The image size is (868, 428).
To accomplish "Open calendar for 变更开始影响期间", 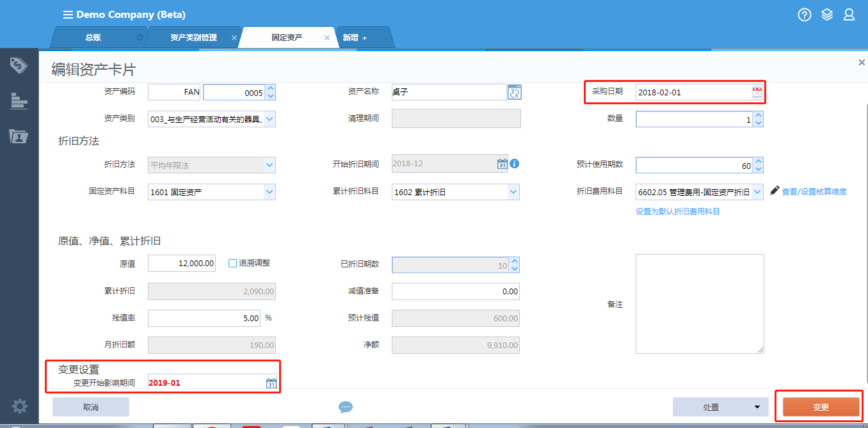I will [x=271, y=383].
